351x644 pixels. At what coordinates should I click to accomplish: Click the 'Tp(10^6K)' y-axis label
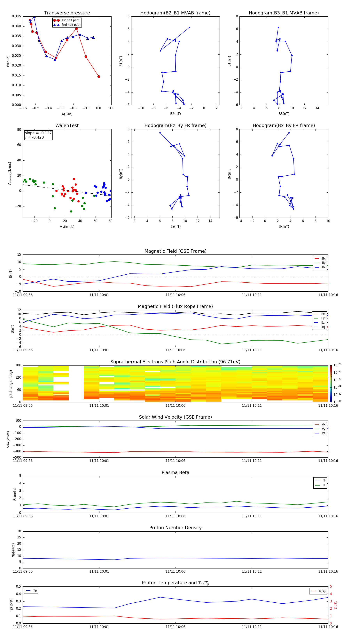[x=11, y=605]
